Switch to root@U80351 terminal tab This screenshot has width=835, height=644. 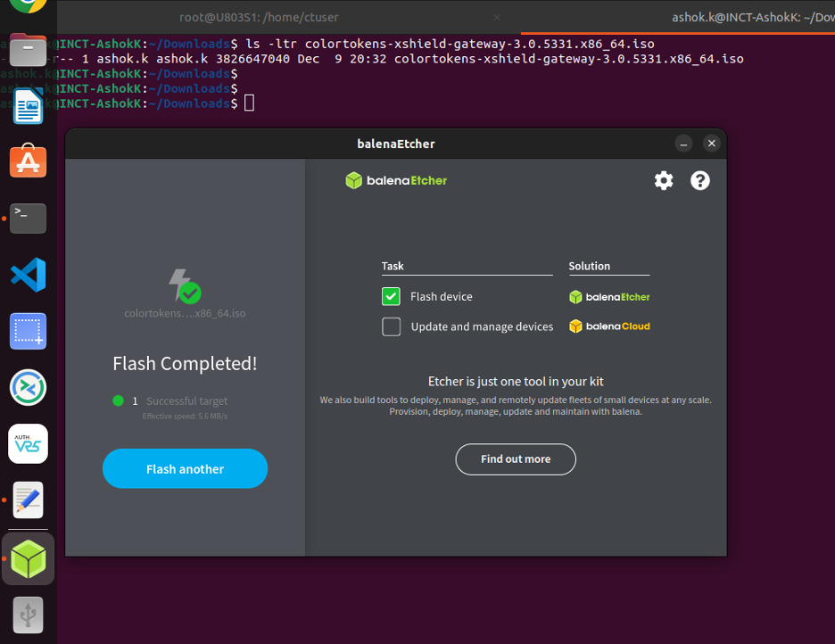pyautogui.click(x=258, y=17)
